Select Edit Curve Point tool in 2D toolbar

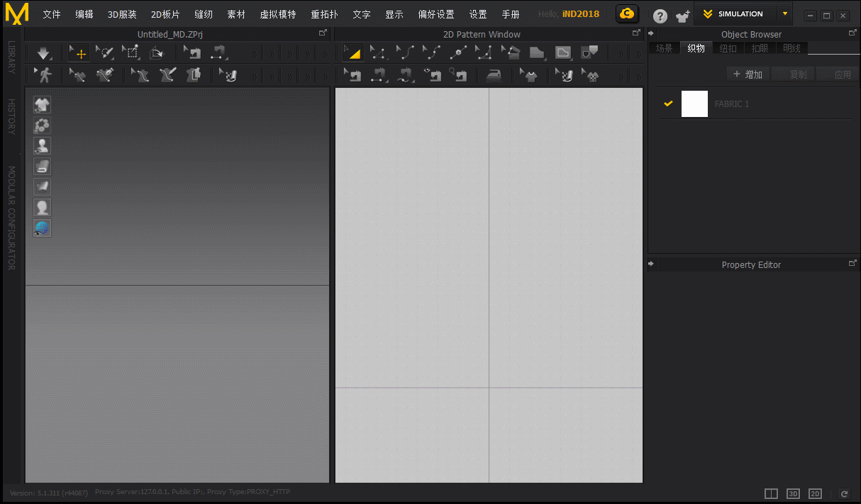click(x=431, y=53)
